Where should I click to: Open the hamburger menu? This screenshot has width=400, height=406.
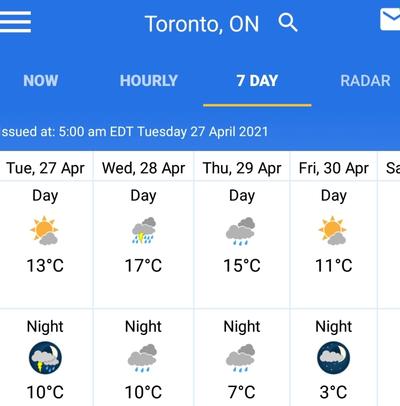[x=15, y=22]
